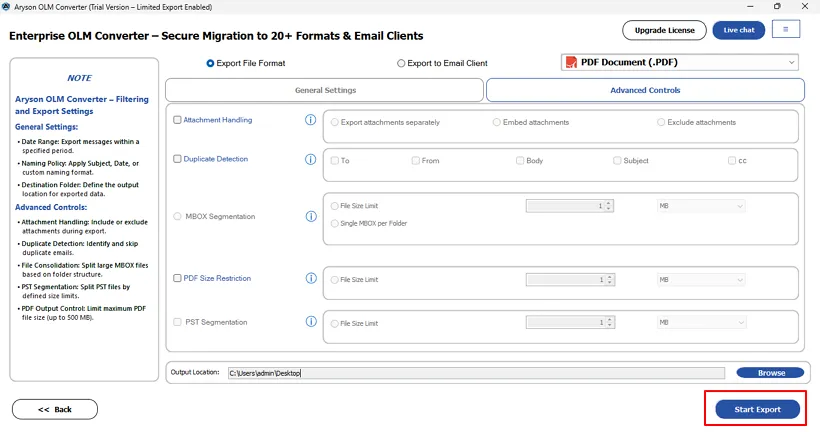Select the Advanced Controls tab
Screen dimensions: 820x432
645,90
